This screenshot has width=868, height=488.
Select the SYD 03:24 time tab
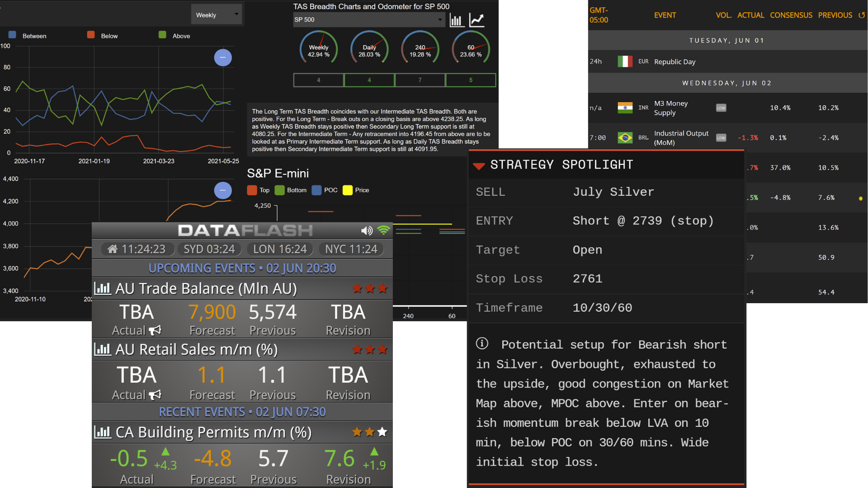[x=209, y=249]
